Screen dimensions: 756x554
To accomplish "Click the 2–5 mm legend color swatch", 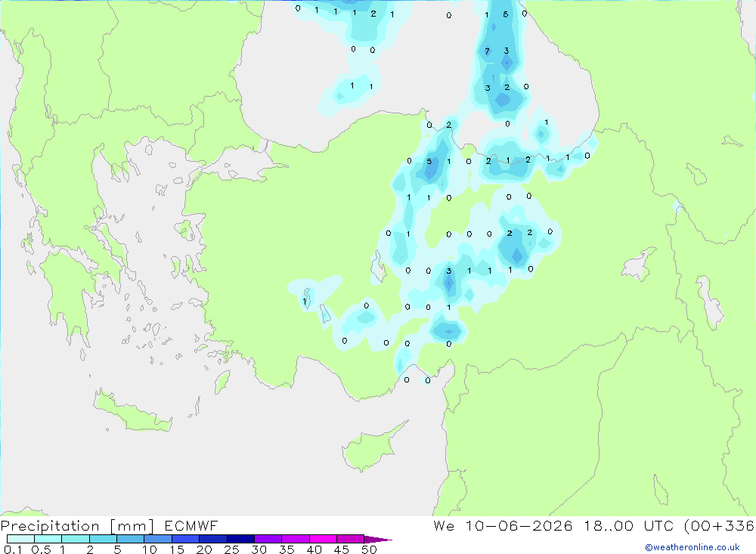I will pos(103,539).
